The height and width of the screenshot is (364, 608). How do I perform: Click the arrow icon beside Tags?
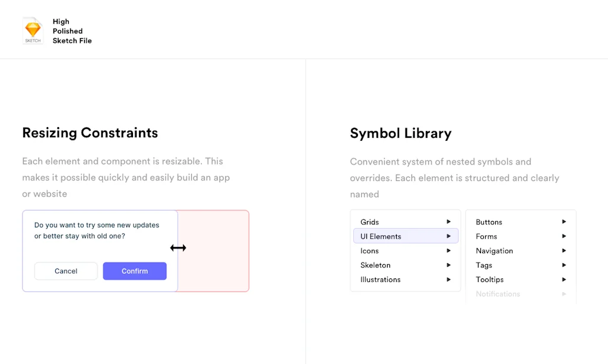coord(563,265)
